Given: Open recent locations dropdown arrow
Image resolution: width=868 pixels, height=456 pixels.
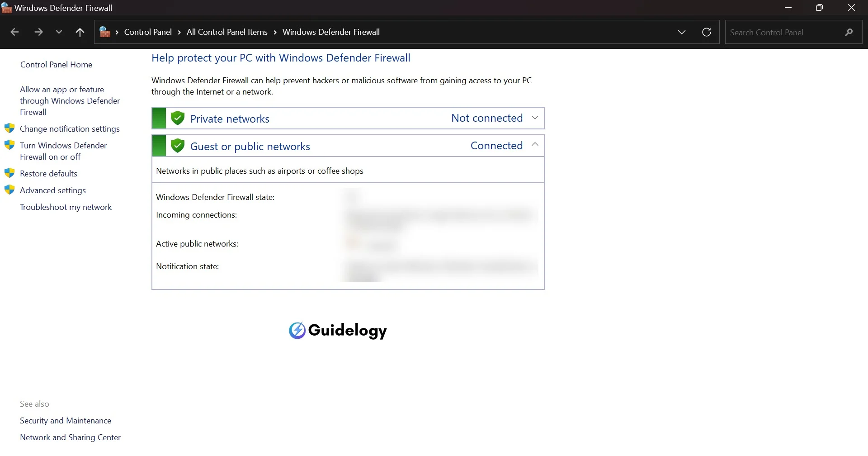Looking at the screenshot, I should [x=59, y=32].
